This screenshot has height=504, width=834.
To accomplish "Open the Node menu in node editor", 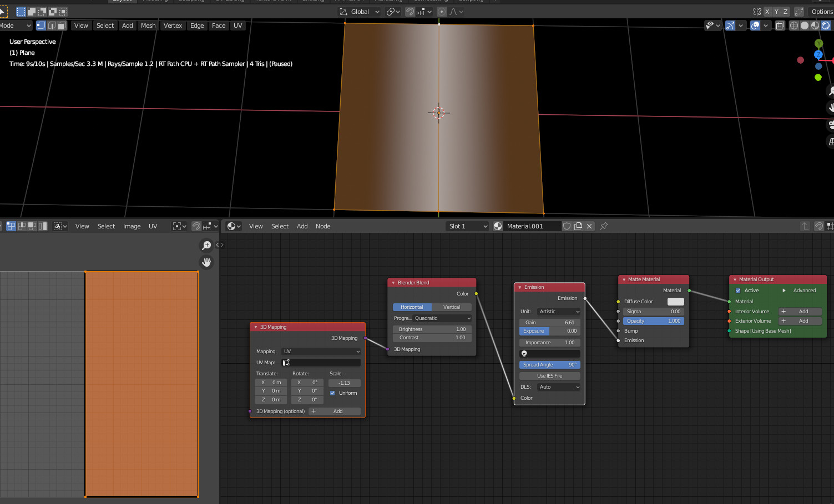I will click(323, 226).
